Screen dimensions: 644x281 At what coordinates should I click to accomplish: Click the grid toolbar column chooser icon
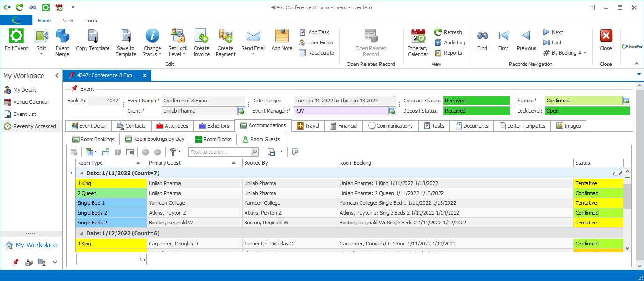tap(130, 152)
